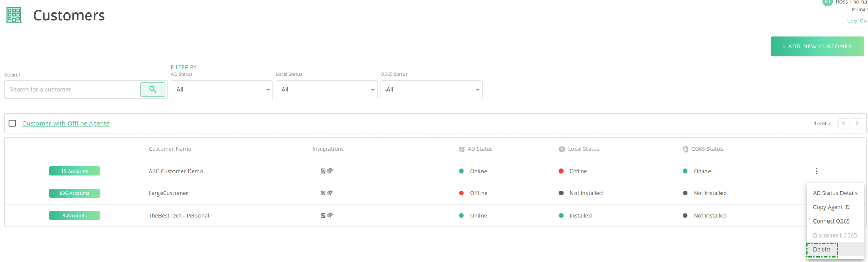Select Delete in the context menu
The image size is (868, 262).
835,250
